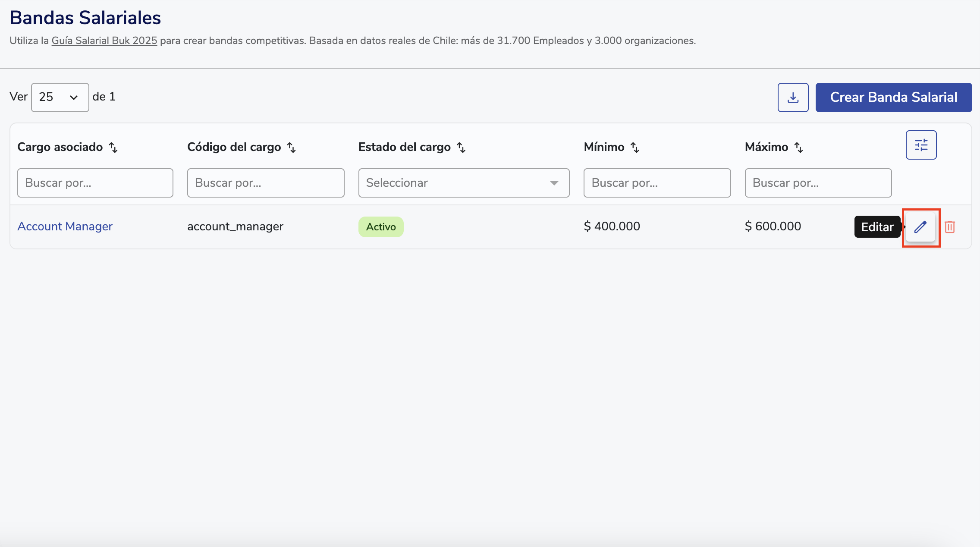Focus the Máximo search field
980x547 pixels.
(x=818, y=183)
